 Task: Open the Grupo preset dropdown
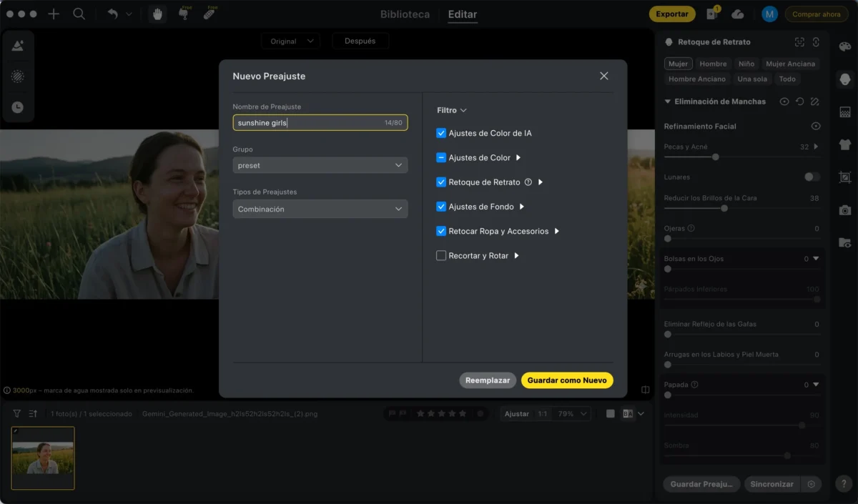coord(320,165)
